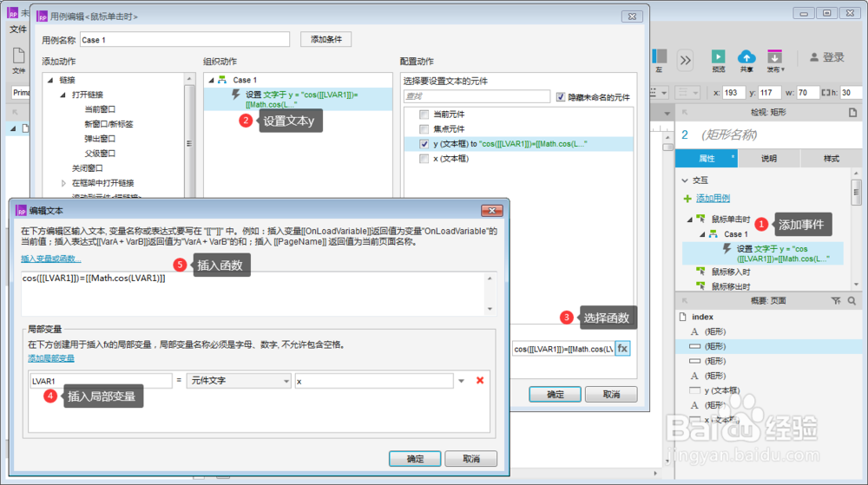Screen dimensions: 868x485
Task: Select 关闭窗口 action
Action: [87, 168]
